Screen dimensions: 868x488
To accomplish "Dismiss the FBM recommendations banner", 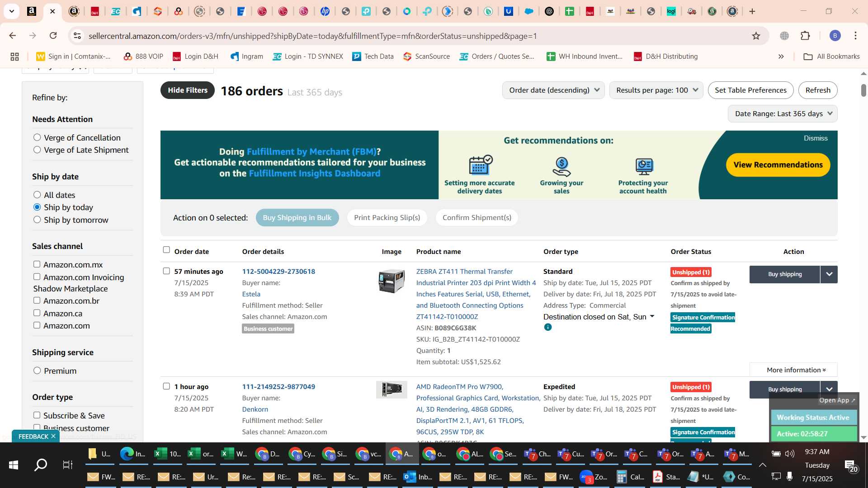I will (x=816, y=138).
